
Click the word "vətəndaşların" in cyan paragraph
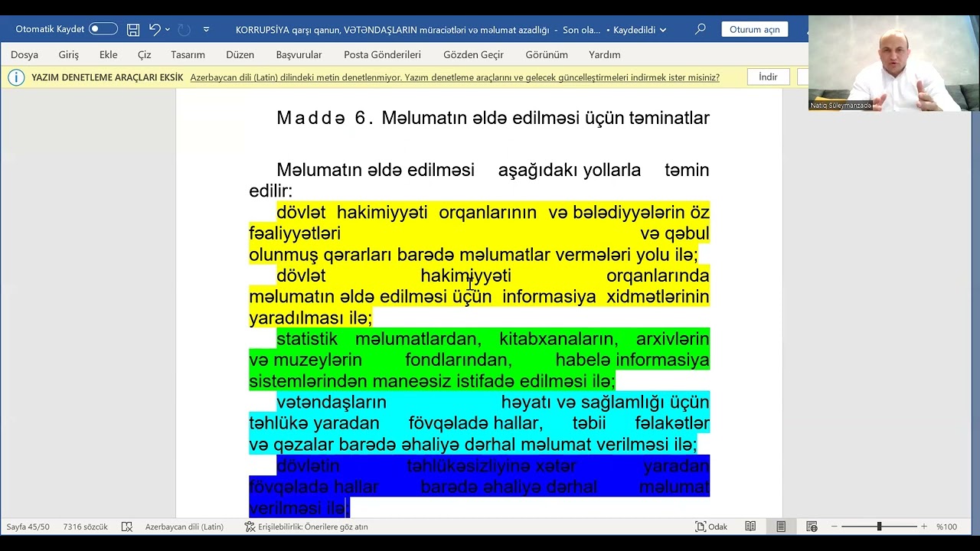pyautogui.click(x=332, y=402)
